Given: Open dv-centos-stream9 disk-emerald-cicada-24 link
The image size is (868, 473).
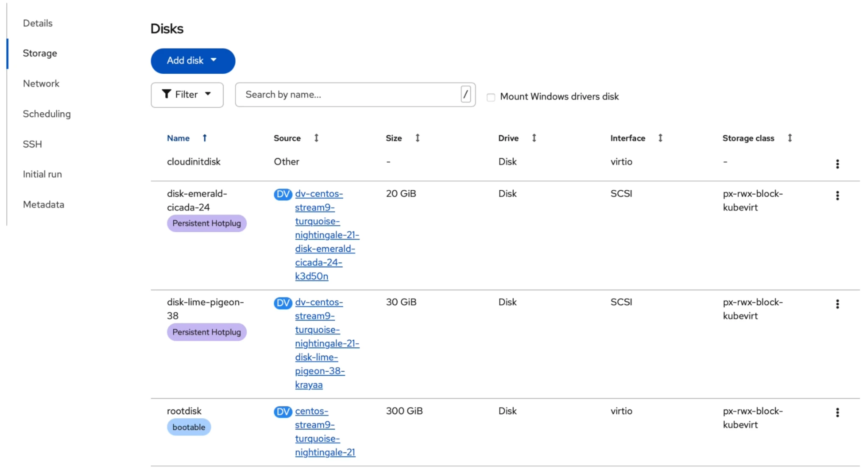Looking at the screenshot, I should (x=326, y=234).
